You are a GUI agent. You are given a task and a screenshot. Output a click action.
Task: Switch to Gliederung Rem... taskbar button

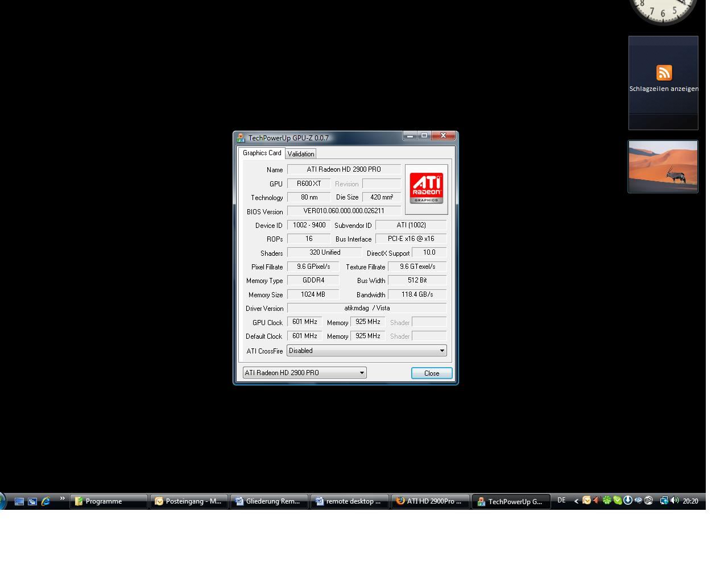pos(269,501)
